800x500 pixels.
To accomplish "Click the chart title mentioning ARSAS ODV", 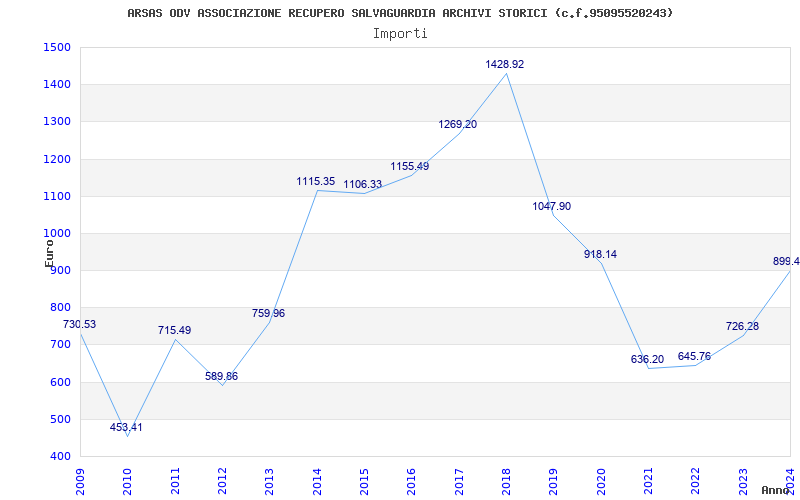I will pyautogui.click(x=400, y=13).
